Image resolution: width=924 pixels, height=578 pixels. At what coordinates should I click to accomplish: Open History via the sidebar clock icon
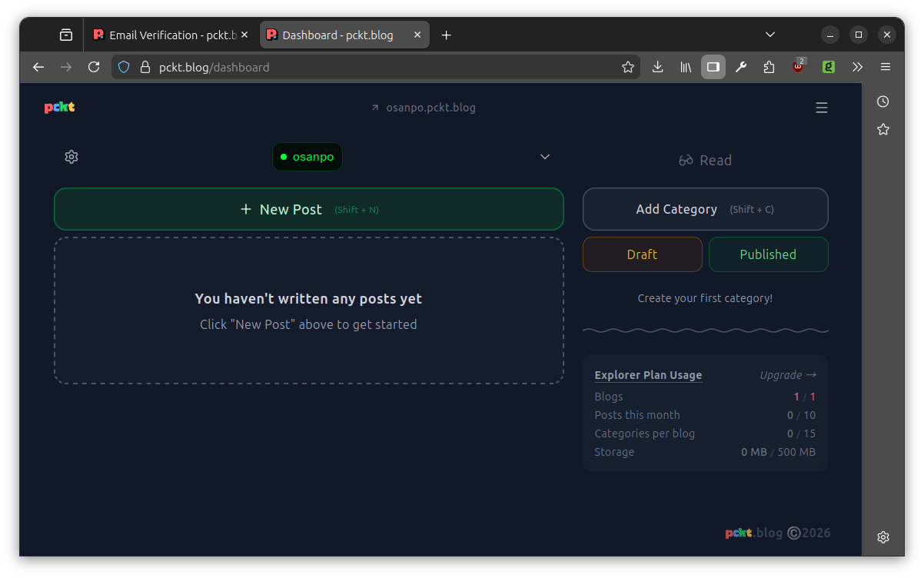[882, 101]
